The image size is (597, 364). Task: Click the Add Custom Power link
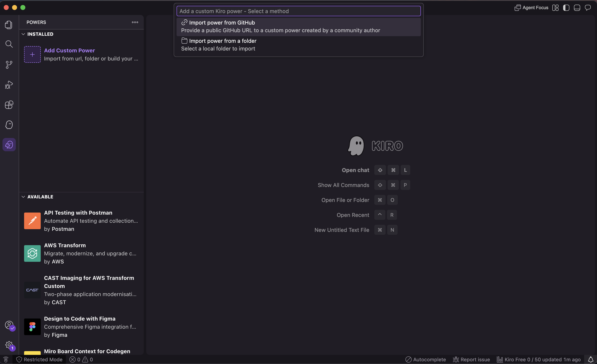click(x=70, y=50)
